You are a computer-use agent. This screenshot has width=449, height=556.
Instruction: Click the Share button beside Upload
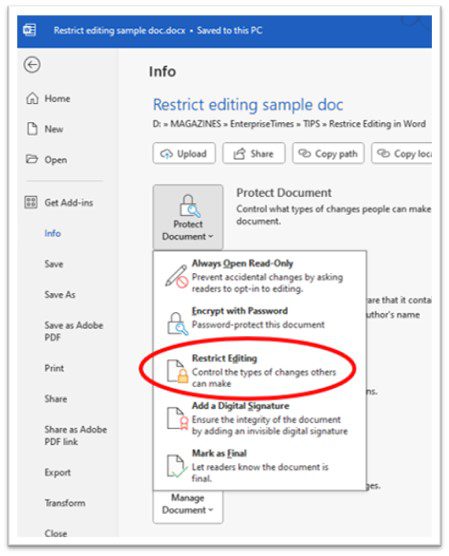[x=254, y=154]
